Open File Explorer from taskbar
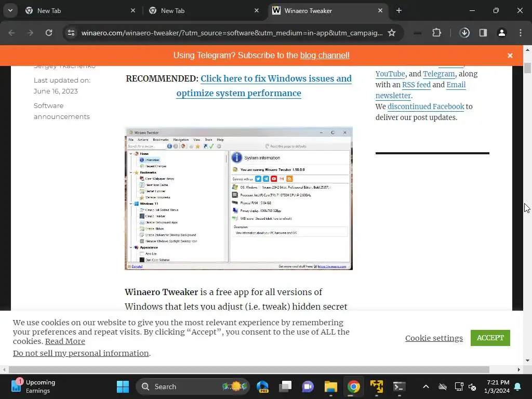 [x=331, y=387]
